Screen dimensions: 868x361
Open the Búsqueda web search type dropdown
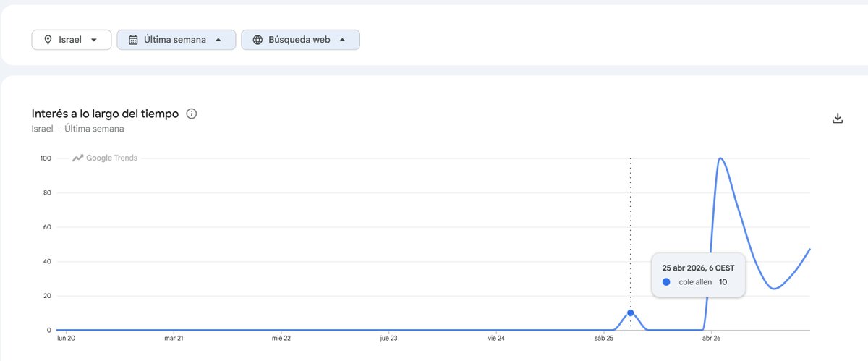[x=300, y=40]
